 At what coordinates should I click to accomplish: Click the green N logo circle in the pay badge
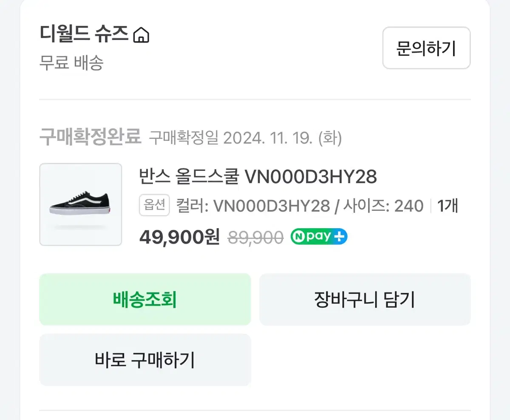[298, 236]
